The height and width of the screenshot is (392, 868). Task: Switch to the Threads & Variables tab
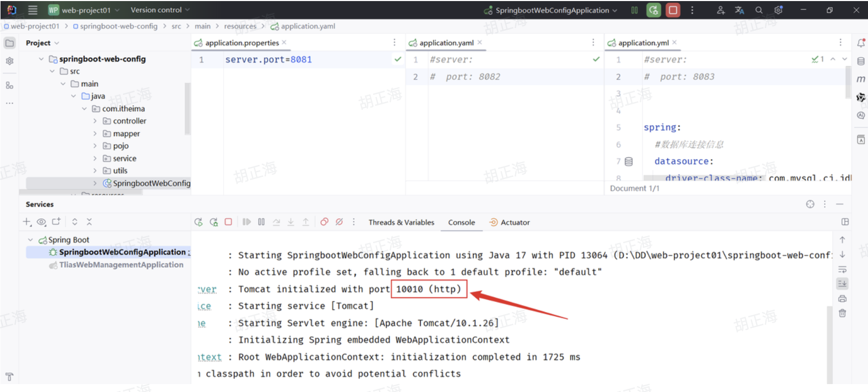(x=401, y=222)
